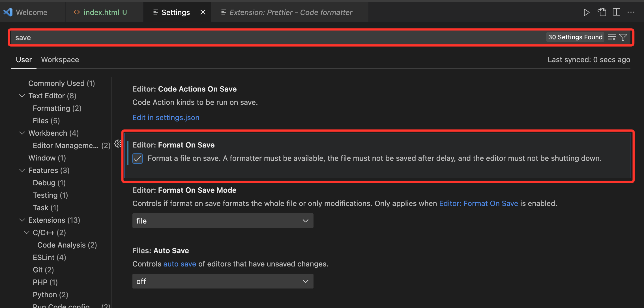Open the settings filter funnel icon
644x308 pixels.
623,37
